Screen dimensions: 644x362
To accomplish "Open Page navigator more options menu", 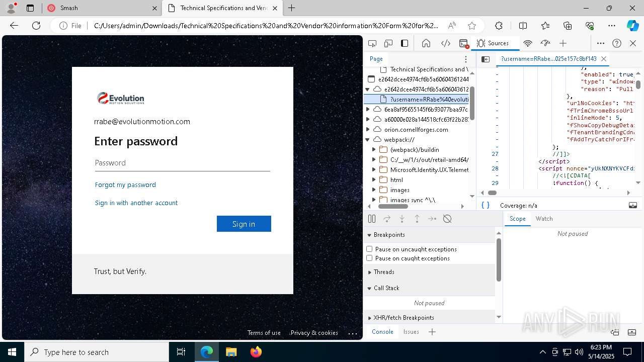I will (466, 59).
